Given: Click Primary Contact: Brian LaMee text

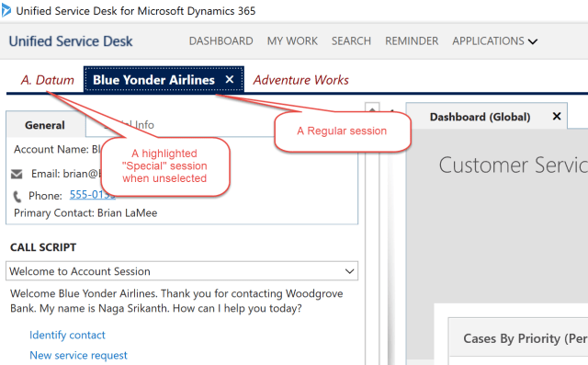Looking at the screenshot, I should [85, 212].
